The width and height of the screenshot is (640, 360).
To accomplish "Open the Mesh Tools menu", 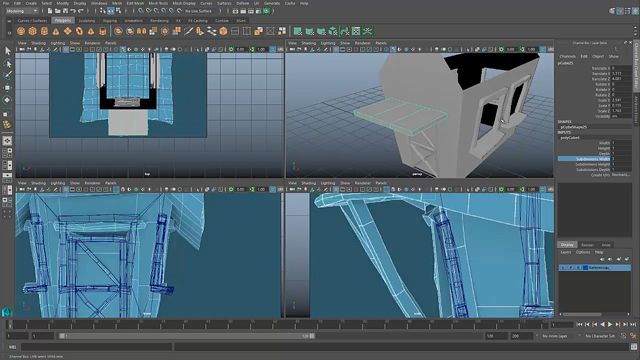I will 158,3.
